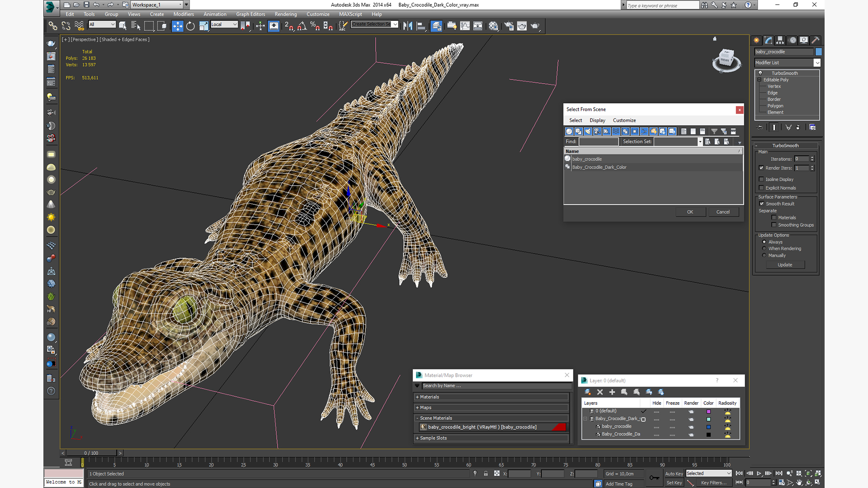Click Delete Layer X icon in Layer window
Viewport: 868px width, 488px height.
tap(600, 392)
